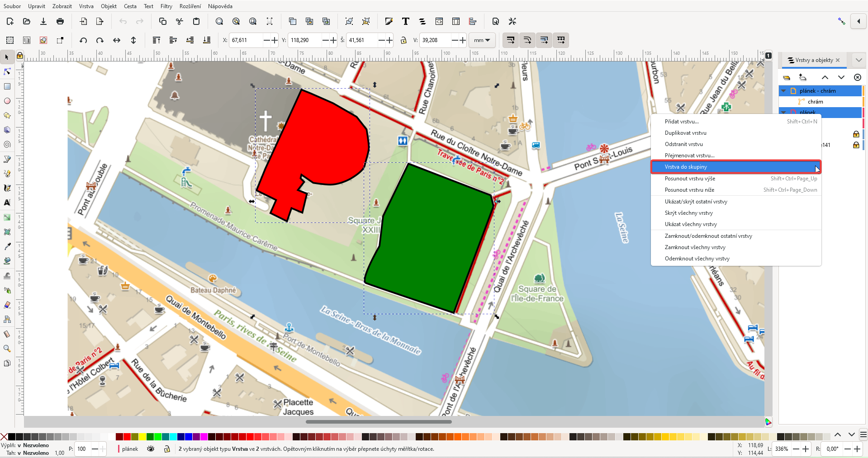
Task: Move the selected layer up with the arrow button
Action: pos(825,77)
